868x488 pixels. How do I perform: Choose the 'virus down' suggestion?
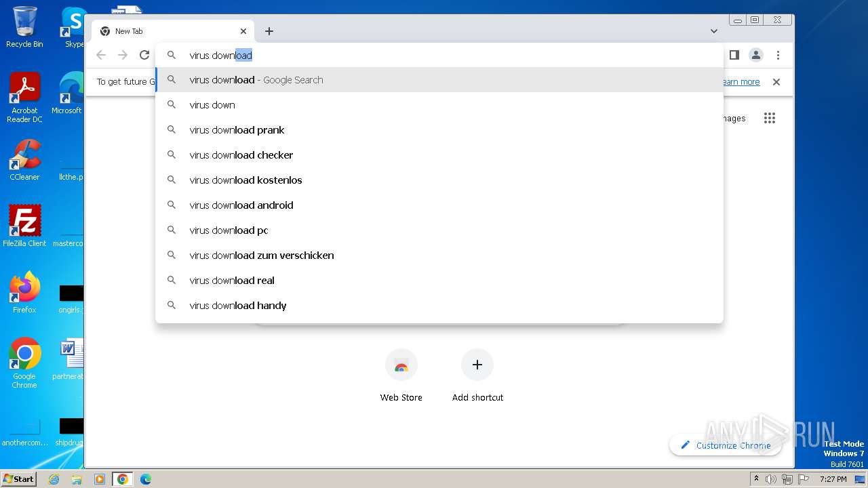(x=439, y=105)
